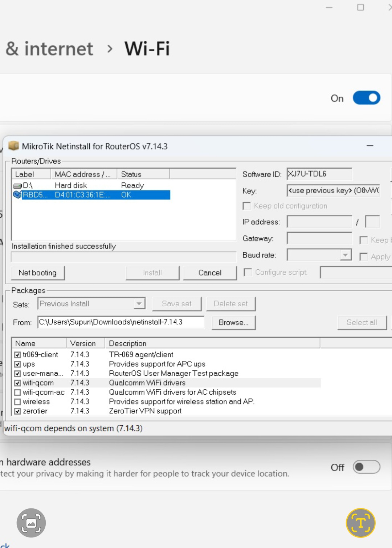Open the image capture icon at bottom left
The image size is (392, 548).
point(31,522)
